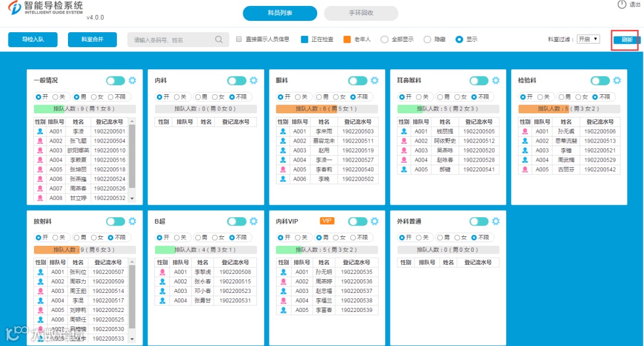This screenshot has width=644, height=346.
Task: Click the system logo icon
Action: click(14, 7)
